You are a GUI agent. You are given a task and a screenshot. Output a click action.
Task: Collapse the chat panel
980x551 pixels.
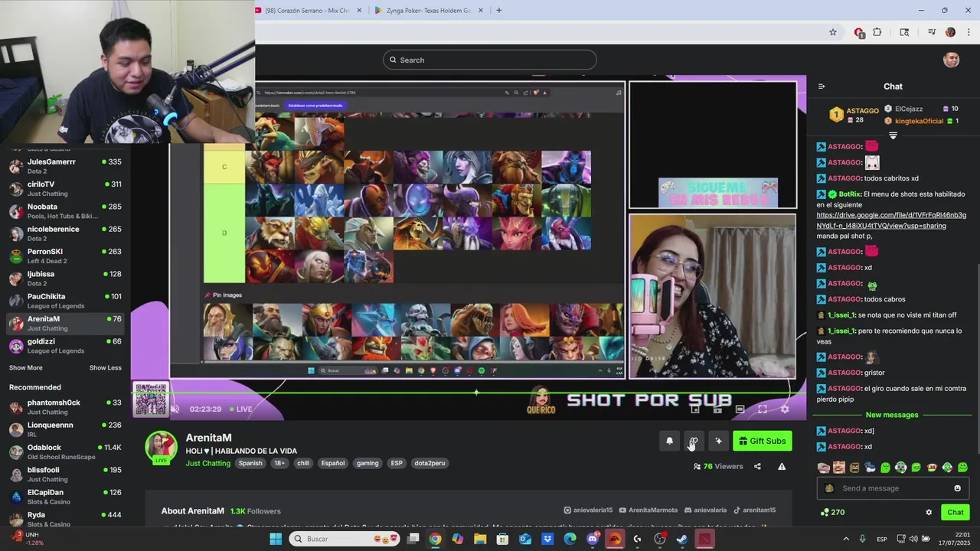(x=822, y=86)
